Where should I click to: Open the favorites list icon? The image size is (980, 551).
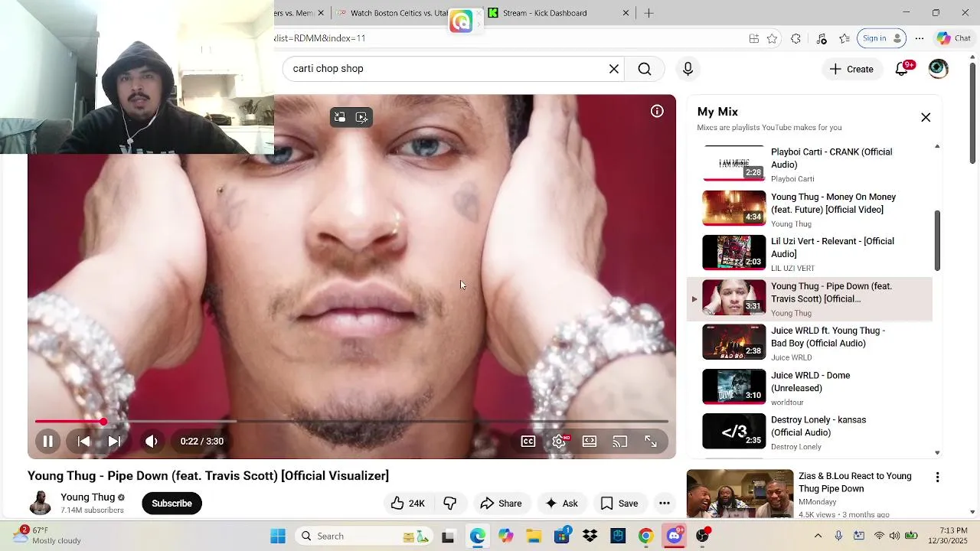tap(844, 38)
